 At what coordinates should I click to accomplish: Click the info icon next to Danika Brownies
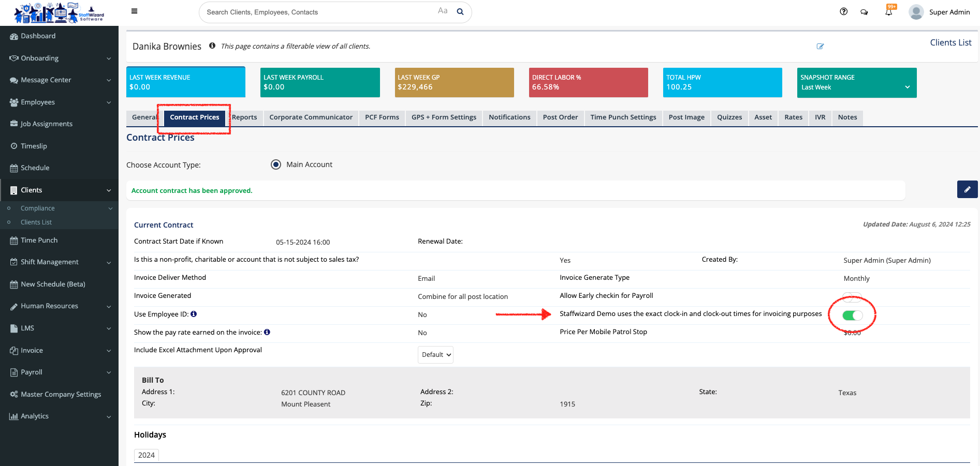(x=212, y=46)
